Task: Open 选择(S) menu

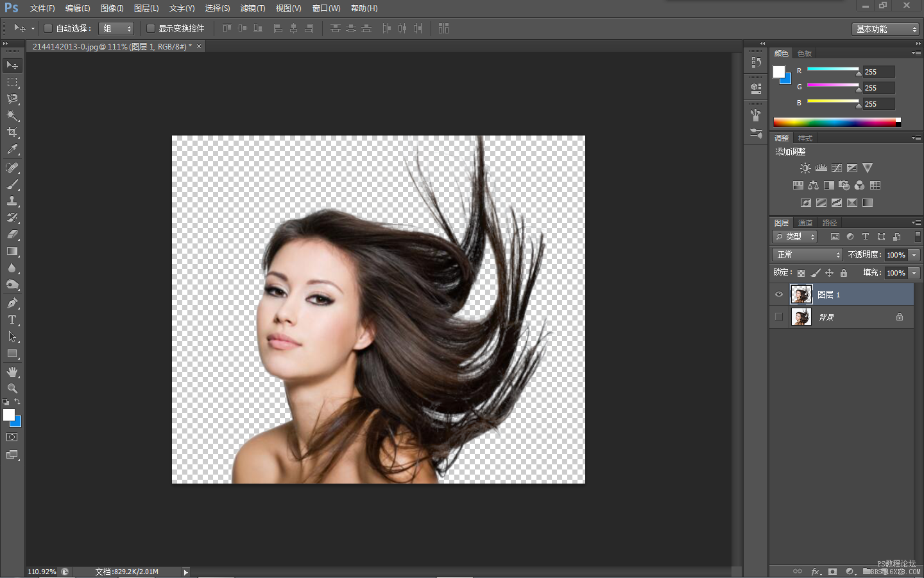Action: [218, 8]
